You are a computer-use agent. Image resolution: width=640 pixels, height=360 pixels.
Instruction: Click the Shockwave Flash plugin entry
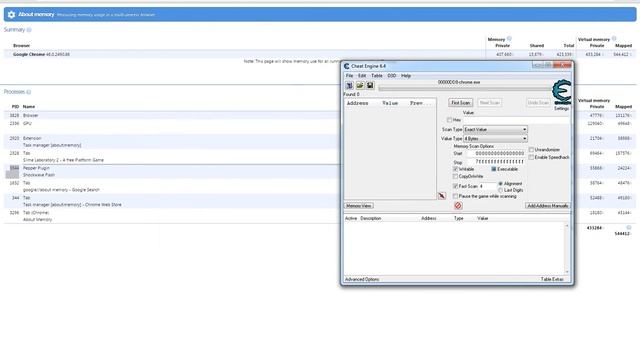(x=38, y=175)
